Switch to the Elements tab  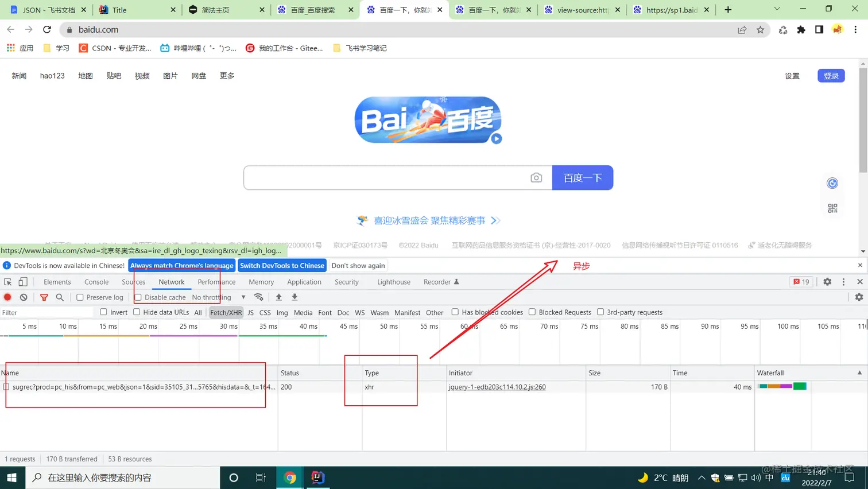[57, 282]
